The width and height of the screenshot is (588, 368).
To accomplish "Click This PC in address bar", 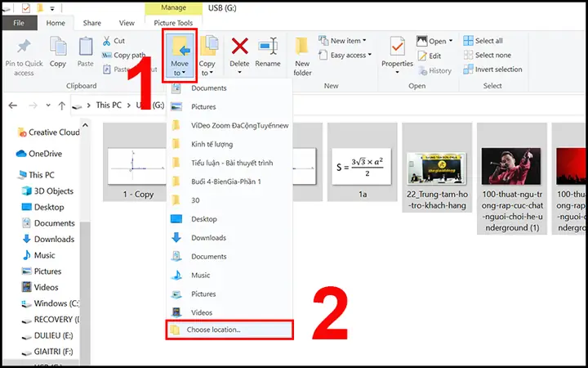I will (109, 105).
